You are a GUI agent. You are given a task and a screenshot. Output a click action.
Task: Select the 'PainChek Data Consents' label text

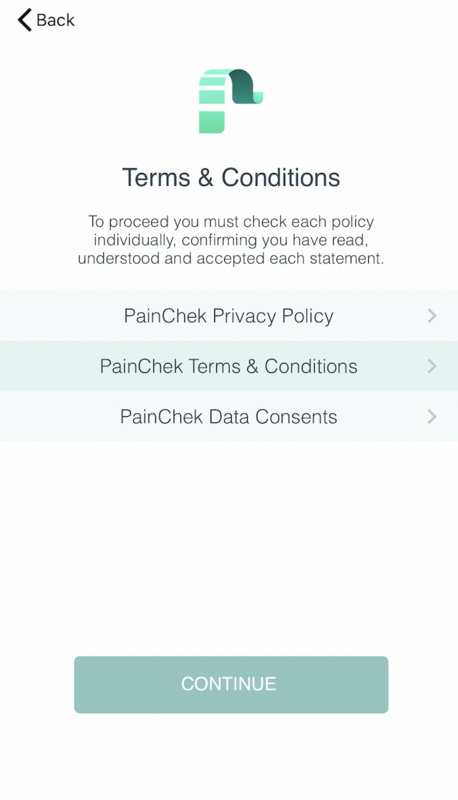pos(228,417)
